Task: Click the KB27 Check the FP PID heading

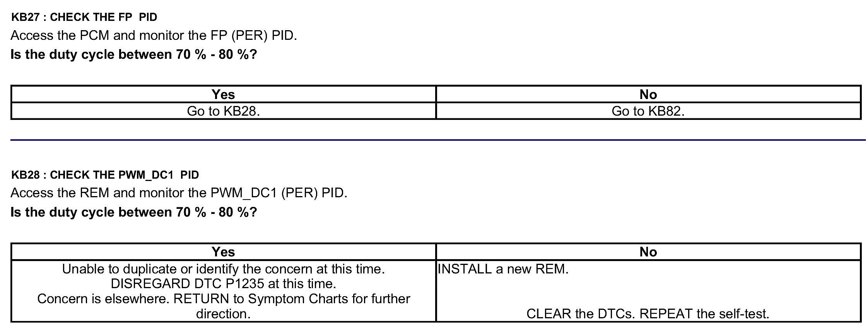Action: click(x=84, y=17)
